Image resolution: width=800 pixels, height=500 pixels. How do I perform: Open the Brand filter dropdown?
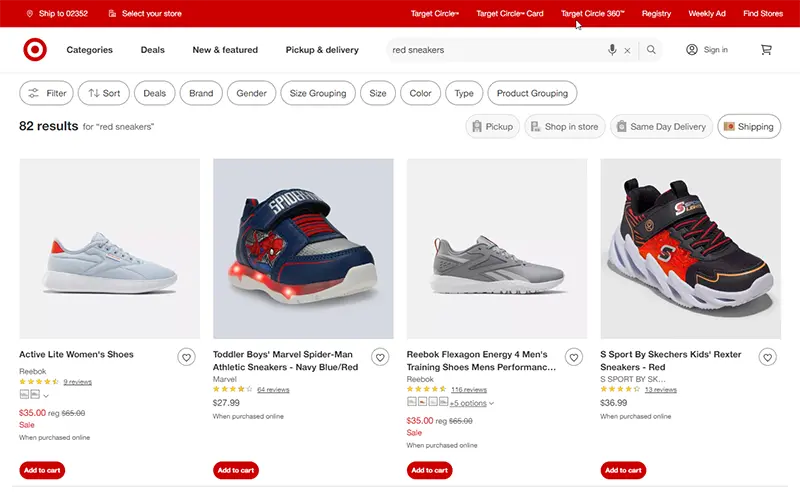tap(201, 93)
